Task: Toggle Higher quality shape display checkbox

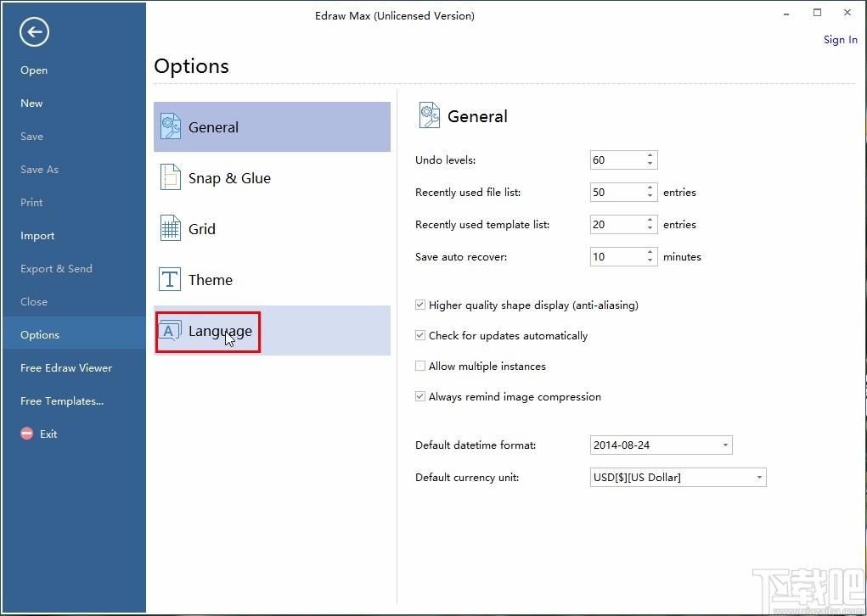Action: pyautogui.click(x=420, y=305)
